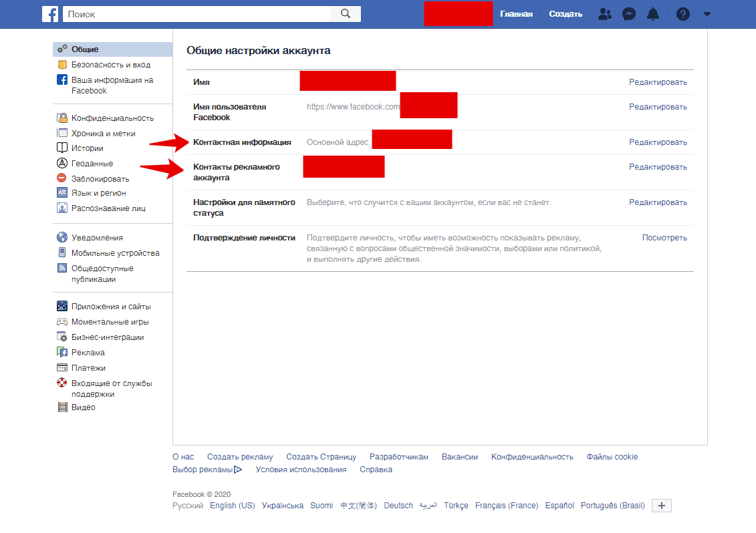Click Главная in top navigation

pyautogui.click(x=516, y=14)
